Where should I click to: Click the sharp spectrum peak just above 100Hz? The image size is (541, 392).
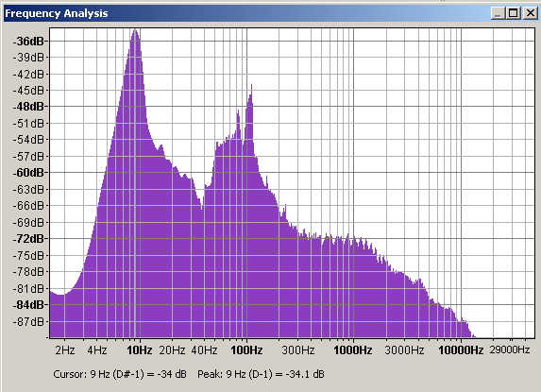tap(251, 86)
